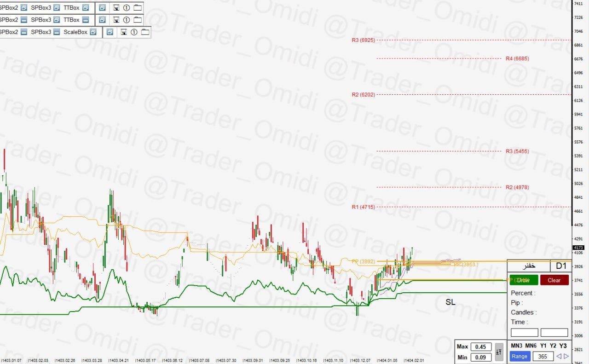Click the save icon in the top toolbar row
Screen dimensions: 589x364
tap(116, 8)
